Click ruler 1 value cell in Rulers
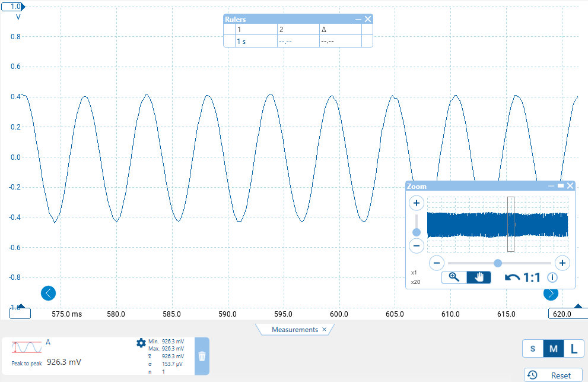 [x=256, y=42]
